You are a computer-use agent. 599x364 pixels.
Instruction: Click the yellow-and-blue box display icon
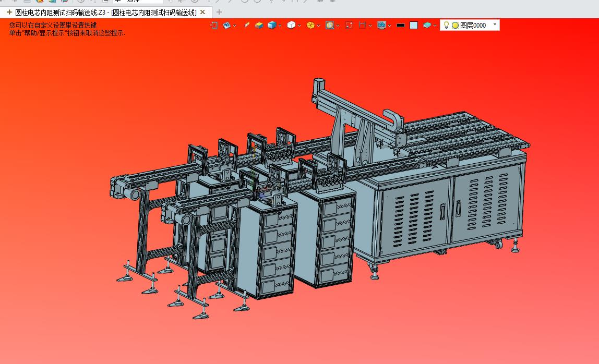(259, 25)
